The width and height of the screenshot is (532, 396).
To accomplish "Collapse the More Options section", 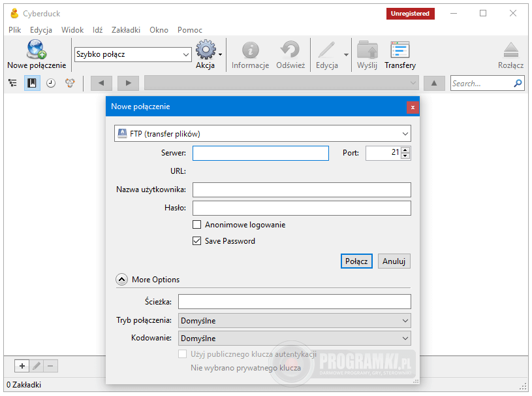I will pyautogui.click(x=122, y=280).
